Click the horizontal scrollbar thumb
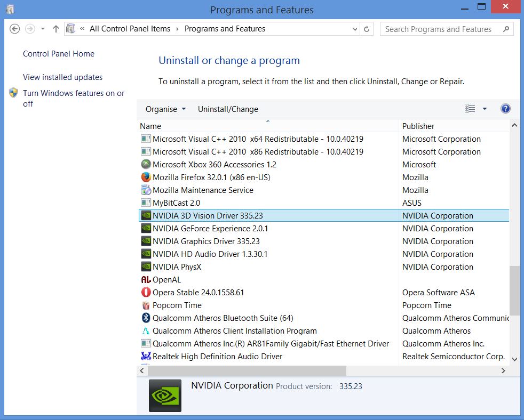The width and height of the screenshot is (524, 420). (x=247, y=370)
